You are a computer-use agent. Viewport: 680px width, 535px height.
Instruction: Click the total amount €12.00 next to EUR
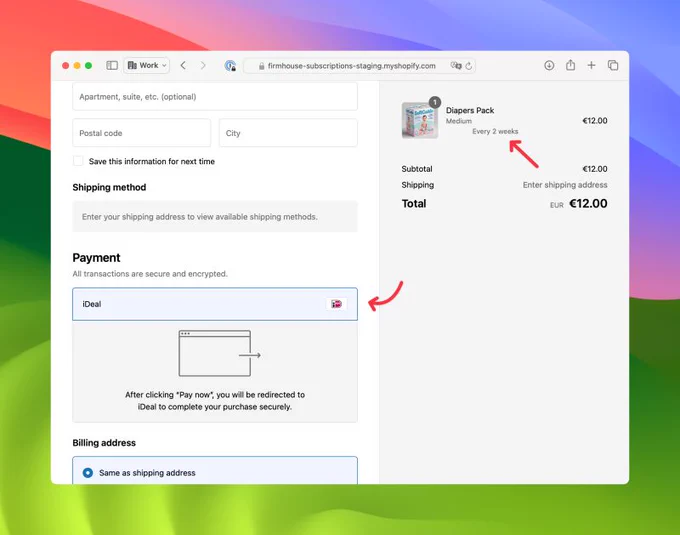tap(588, 203)
